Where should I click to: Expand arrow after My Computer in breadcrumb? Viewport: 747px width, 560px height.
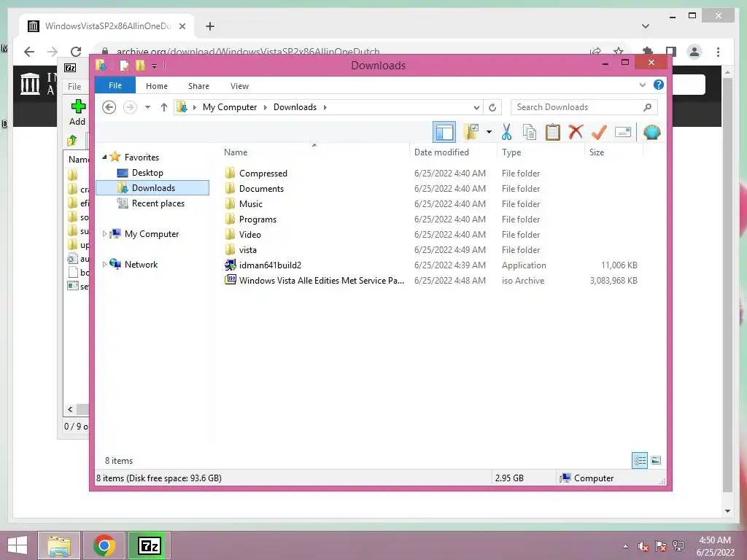[266, 107]
